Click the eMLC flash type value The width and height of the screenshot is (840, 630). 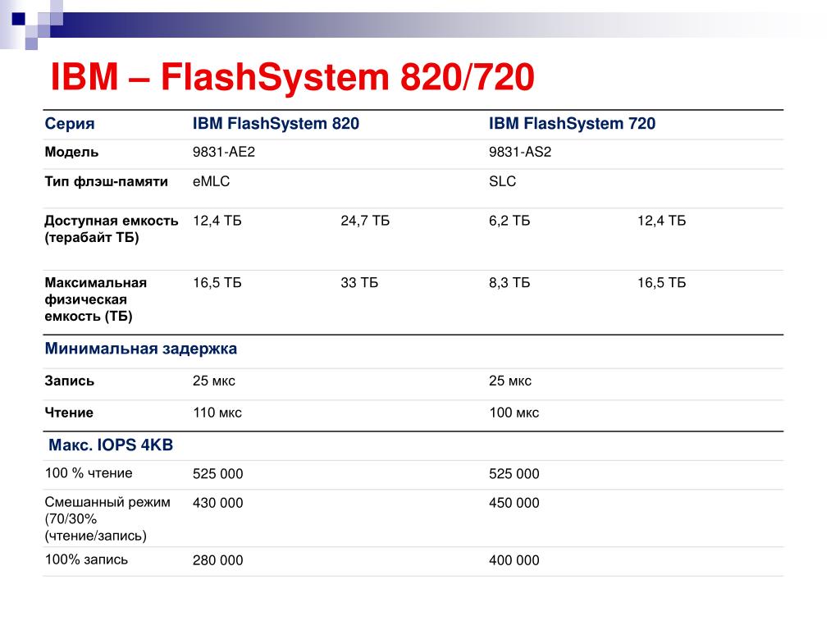pos(211,181)
